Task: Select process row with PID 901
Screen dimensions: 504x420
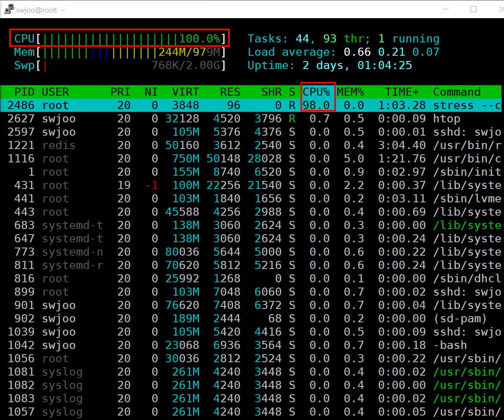Action: pyautogui.click(x=251, y=305)
